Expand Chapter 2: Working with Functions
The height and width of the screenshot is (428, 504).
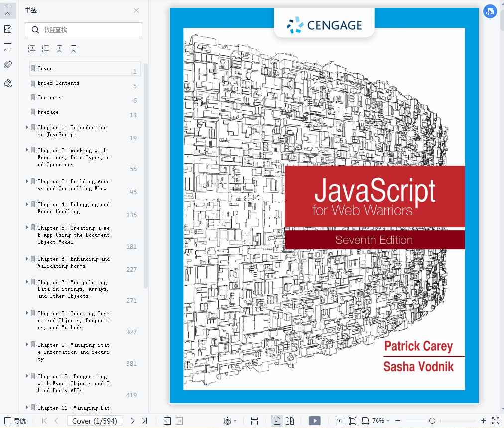[x=27, y=150]
